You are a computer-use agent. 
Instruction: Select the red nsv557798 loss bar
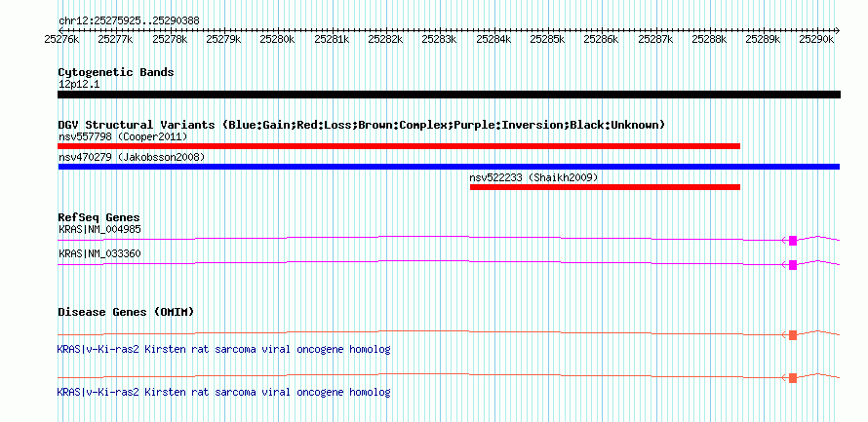click(399, 146)
